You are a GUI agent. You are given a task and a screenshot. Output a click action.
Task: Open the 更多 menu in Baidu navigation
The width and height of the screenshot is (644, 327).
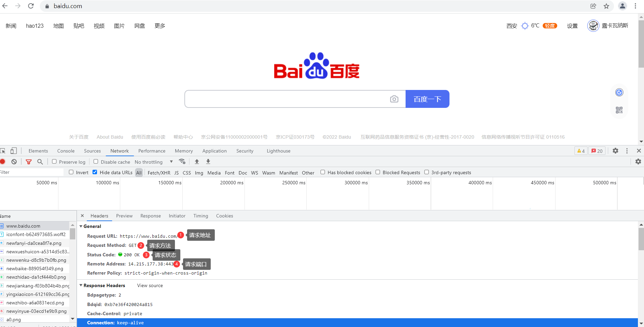[x=160, y=26]
